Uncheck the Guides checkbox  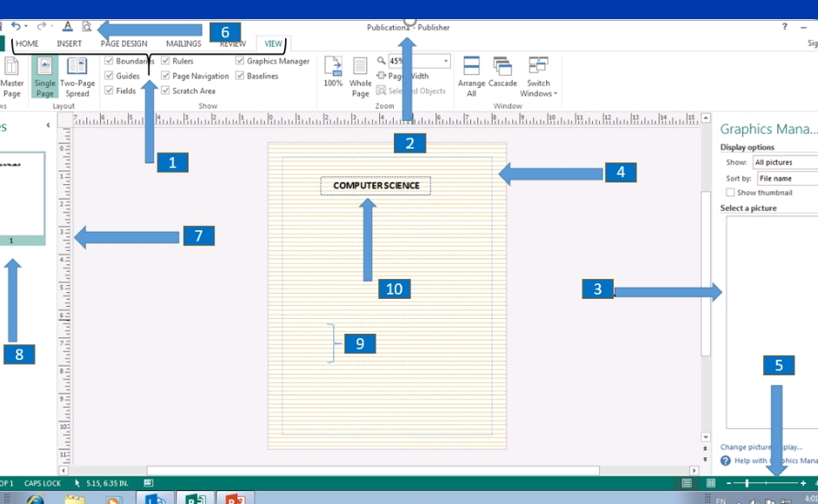(110, 76)
